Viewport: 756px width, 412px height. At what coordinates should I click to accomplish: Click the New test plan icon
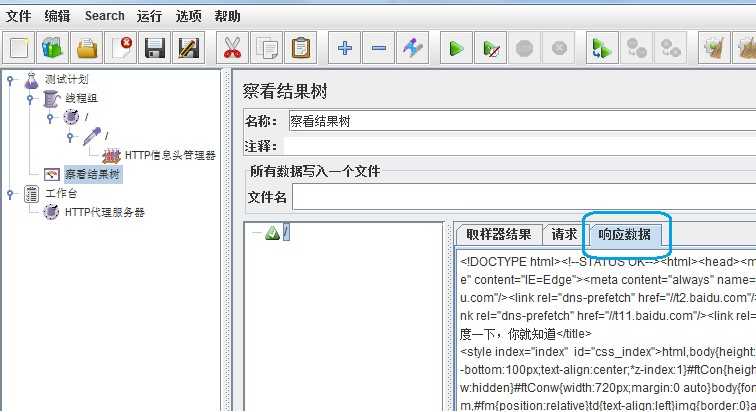point(18,48)
